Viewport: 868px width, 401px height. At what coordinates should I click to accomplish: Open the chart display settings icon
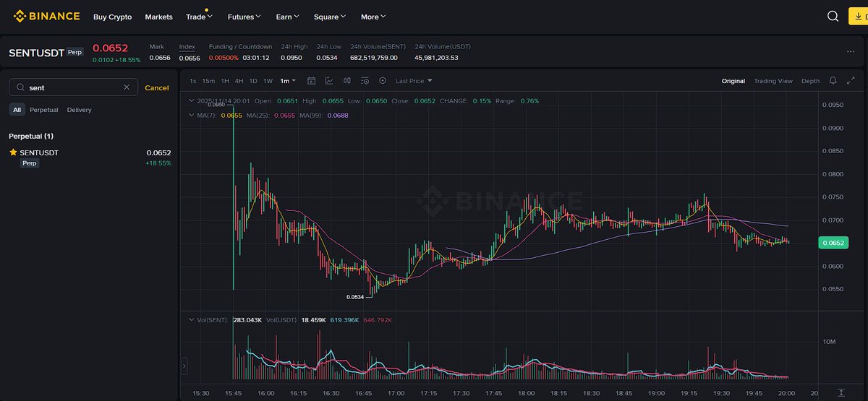[365, 81]
